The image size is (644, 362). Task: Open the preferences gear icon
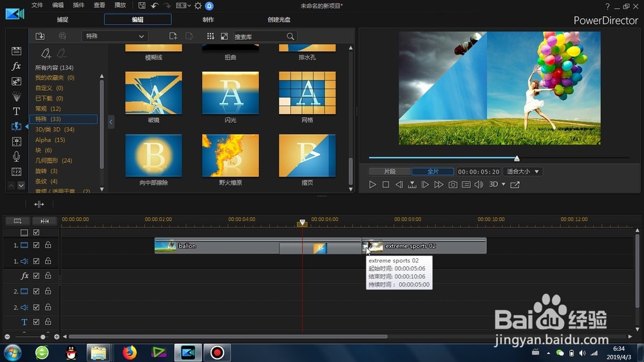198,6
